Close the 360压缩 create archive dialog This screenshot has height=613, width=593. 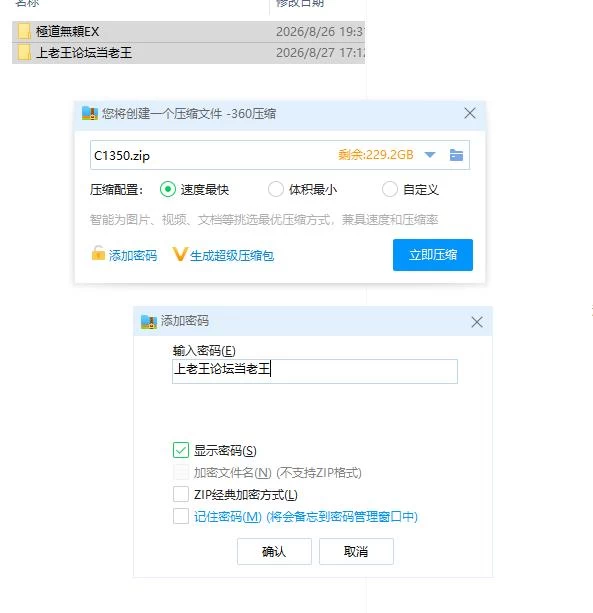(x=470, y=113)
